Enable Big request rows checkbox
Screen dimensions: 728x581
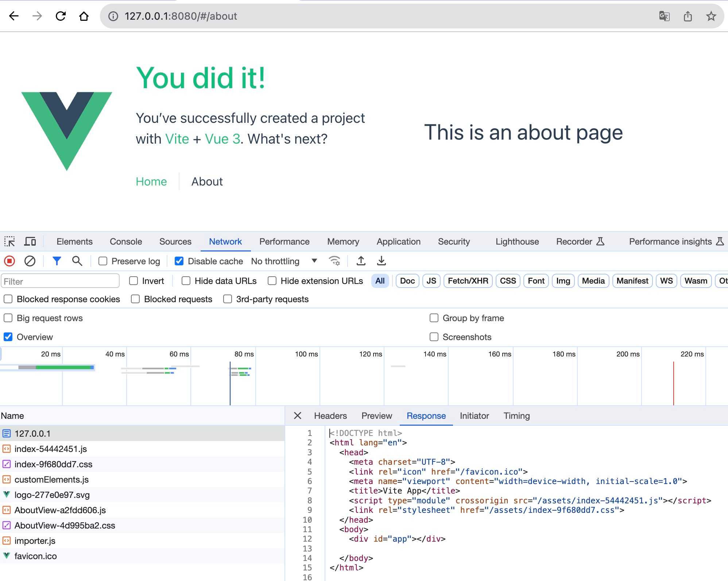[x=8, y=318]
